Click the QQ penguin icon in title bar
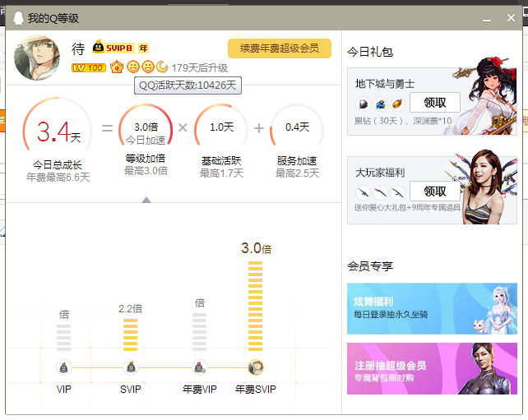The height and width of the screenshot is (420, 528). tap(18, 18)
